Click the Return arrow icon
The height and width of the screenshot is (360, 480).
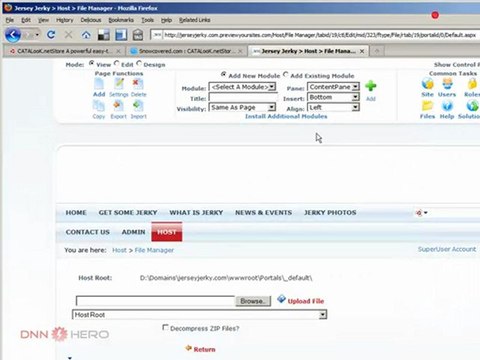(x=188, y=348)
